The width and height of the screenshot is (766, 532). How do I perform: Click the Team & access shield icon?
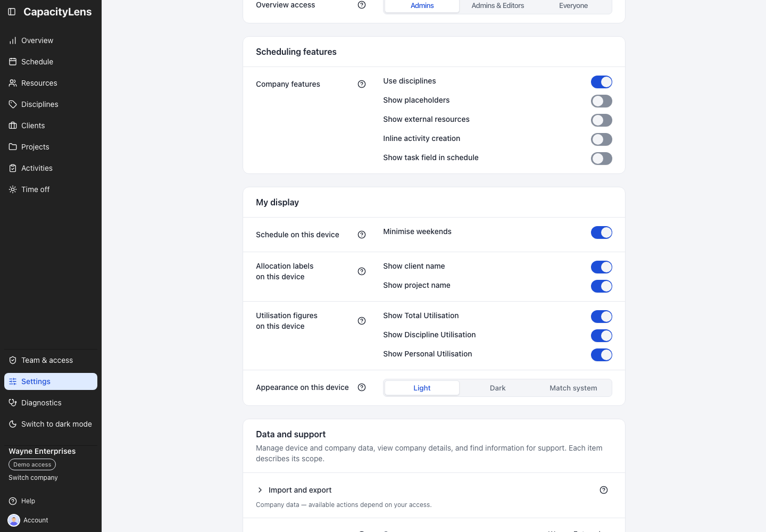[13, 360]
